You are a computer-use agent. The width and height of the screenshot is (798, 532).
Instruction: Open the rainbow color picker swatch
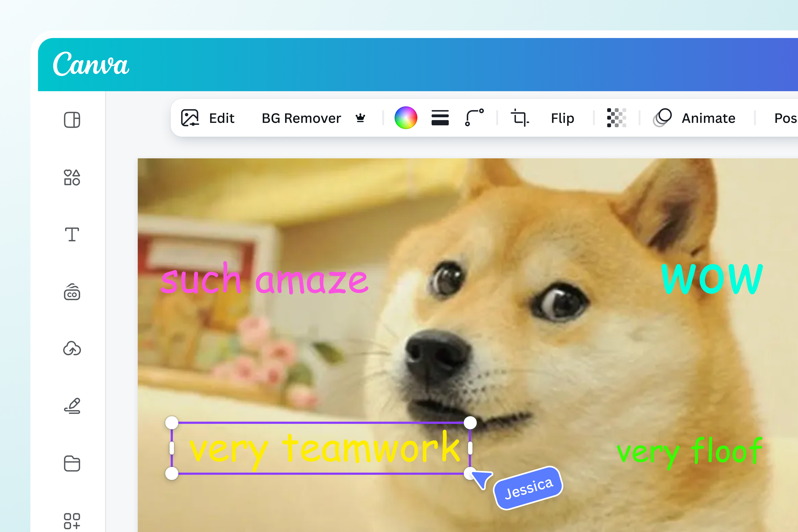coord(406,118)
